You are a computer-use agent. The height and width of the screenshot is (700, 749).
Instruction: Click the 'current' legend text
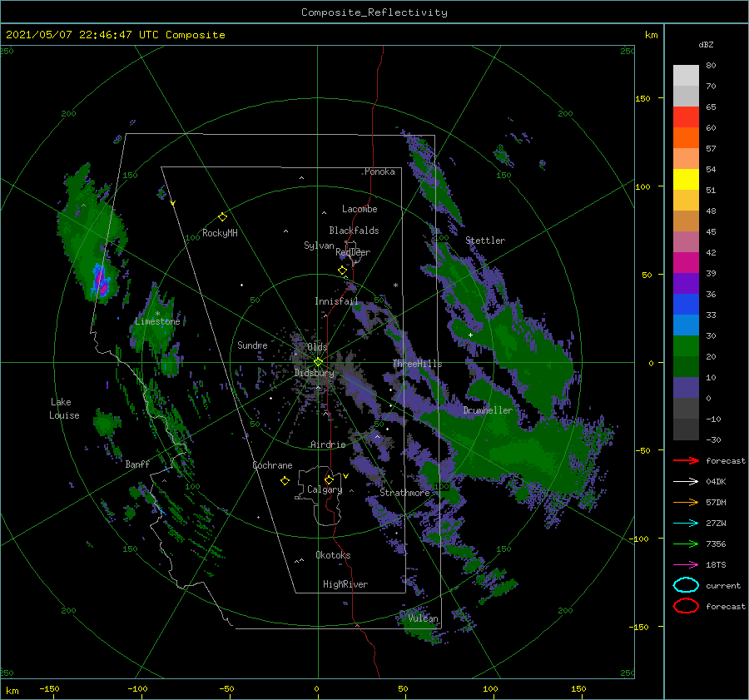coord(723,586)
